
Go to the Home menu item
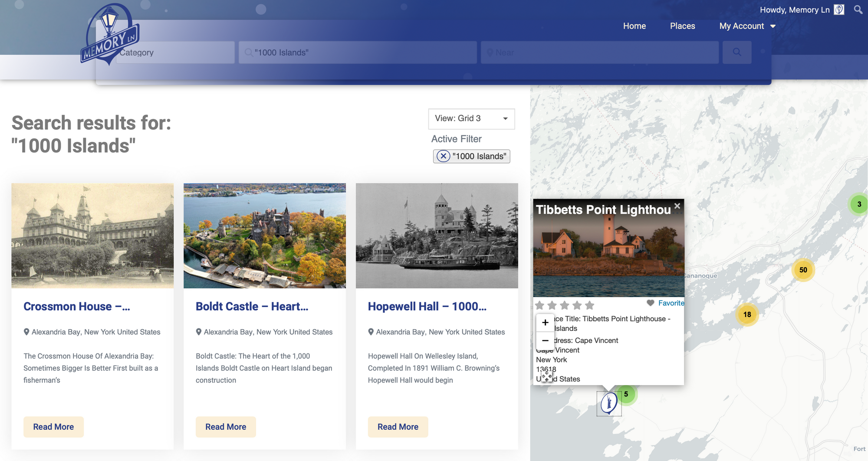635,26
